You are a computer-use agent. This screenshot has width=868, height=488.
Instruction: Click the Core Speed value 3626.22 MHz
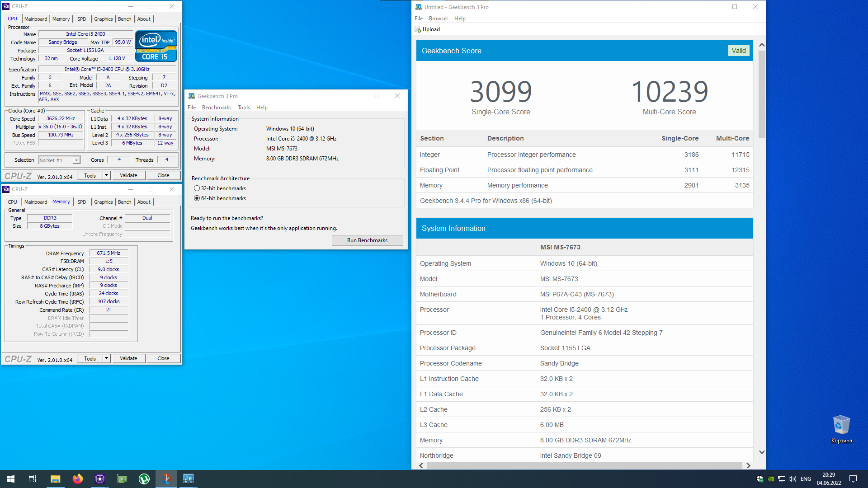61,119
